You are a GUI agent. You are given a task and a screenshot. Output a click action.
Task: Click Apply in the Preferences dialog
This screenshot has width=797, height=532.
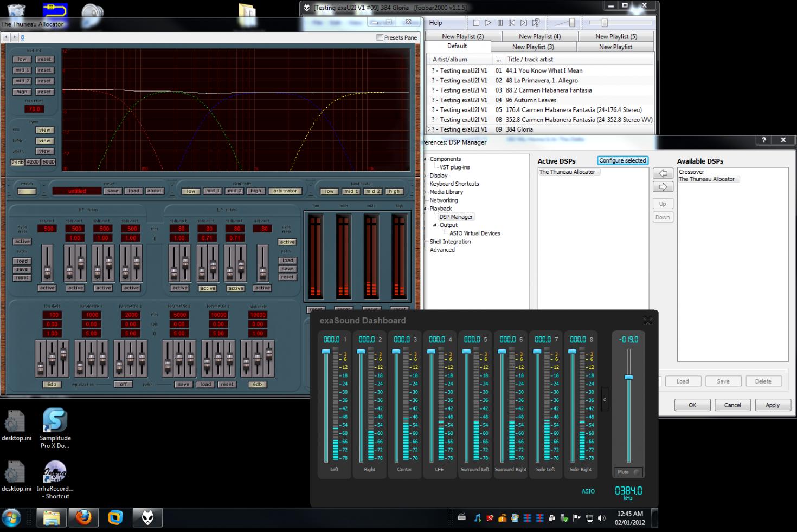click(x=773, y=405)
